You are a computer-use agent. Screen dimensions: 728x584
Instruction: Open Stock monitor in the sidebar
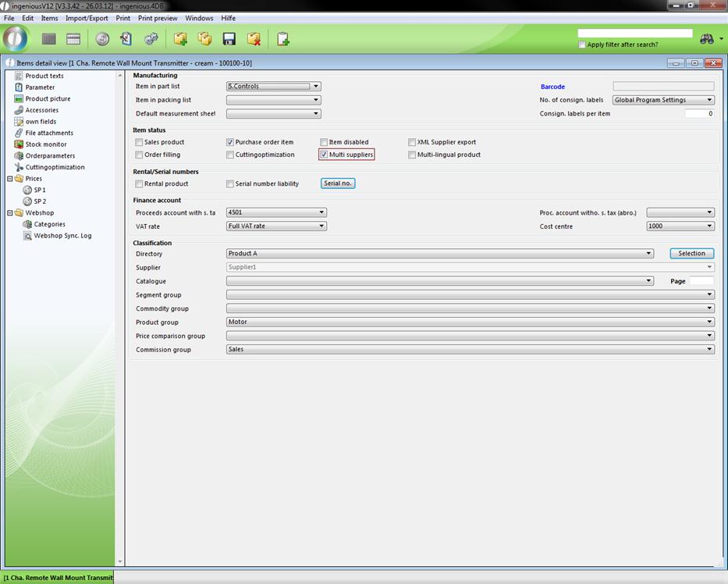45,144
